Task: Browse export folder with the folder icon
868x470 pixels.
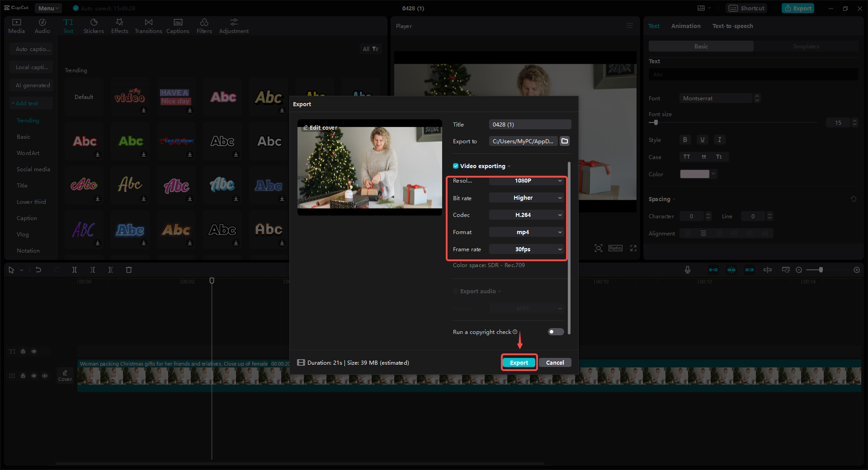Action: 565,141
